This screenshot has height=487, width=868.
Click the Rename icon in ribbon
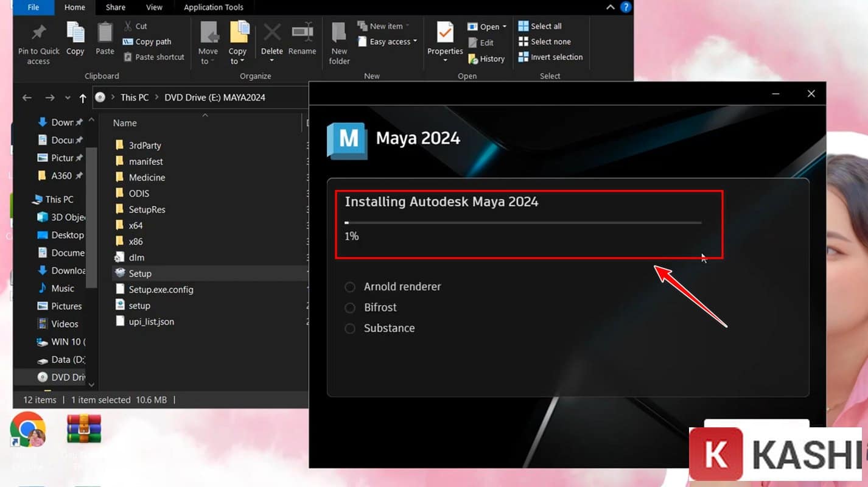pos(302,33)
